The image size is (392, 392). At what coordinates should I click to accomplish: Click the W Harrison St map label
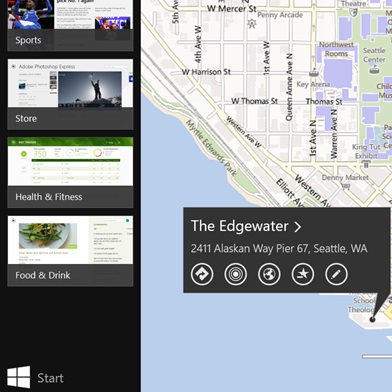[x=206, y=72]
